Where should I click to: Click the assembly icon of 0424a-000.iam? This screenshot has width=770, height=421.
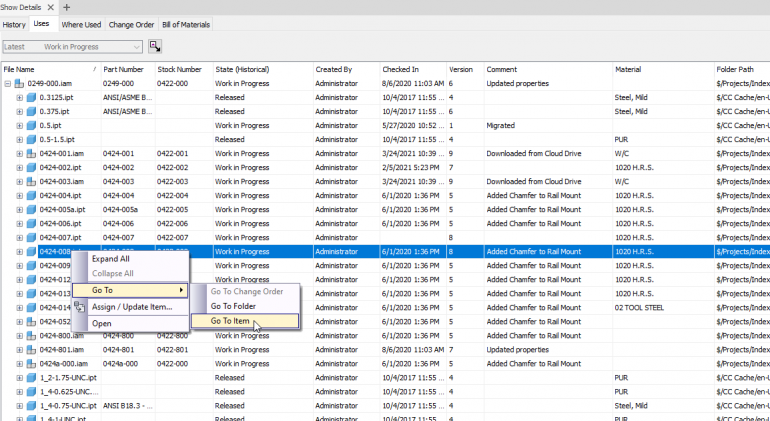(x=31, y=364)
